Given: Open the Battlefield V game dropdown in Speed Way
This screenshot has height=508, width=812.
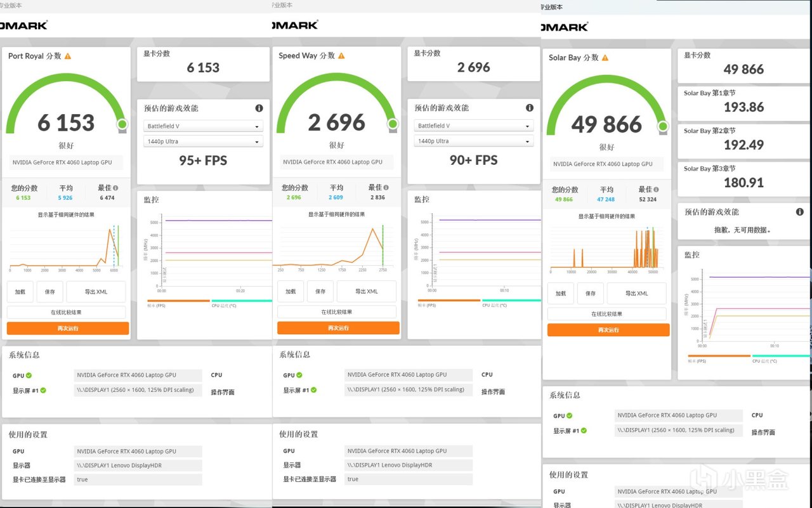Looking at the screenshot, I should point(474,126).
